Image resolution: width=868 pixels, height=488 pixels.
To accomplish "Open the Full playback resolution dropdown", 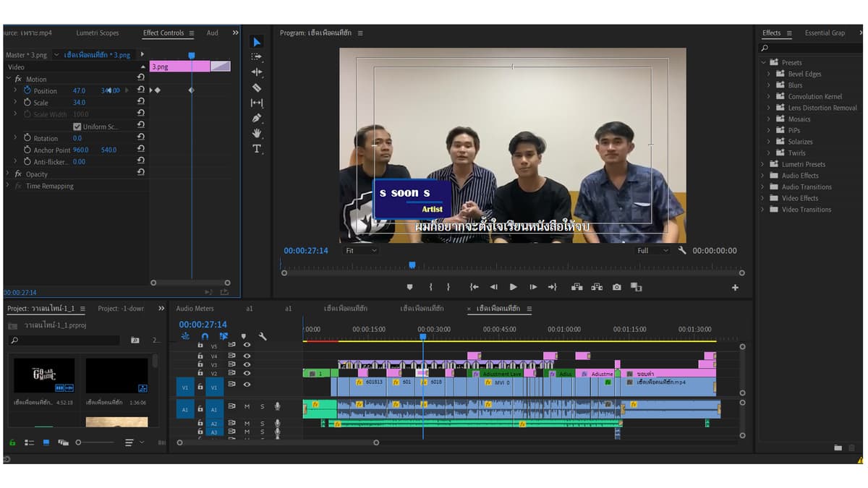I will (x=653, y=250).
